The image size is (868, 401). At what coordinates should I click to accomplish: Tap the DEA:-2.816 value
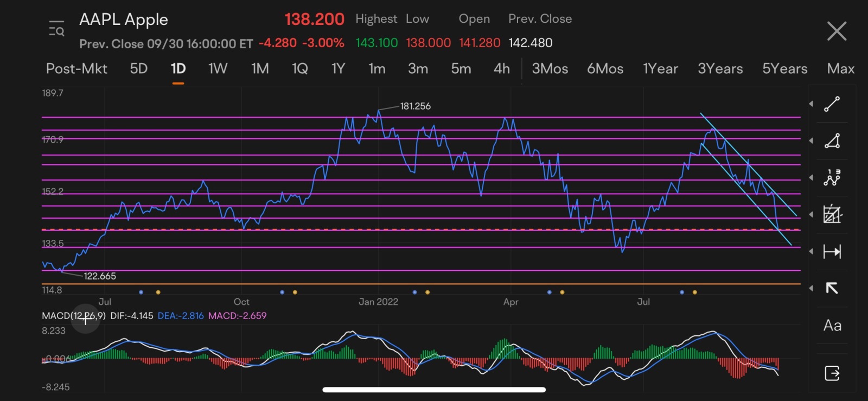tap(181, 316)
